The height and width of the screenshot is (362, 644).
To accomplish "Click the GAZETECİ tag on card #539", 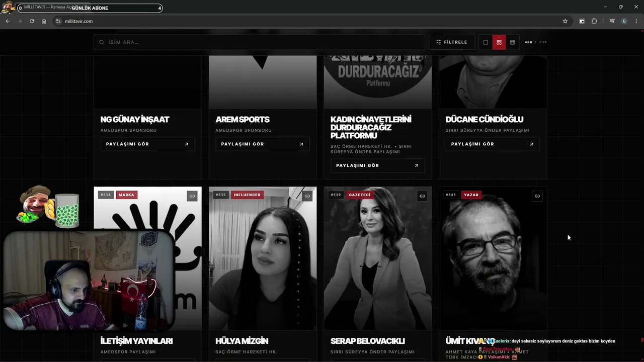I will tap(359, 195).
